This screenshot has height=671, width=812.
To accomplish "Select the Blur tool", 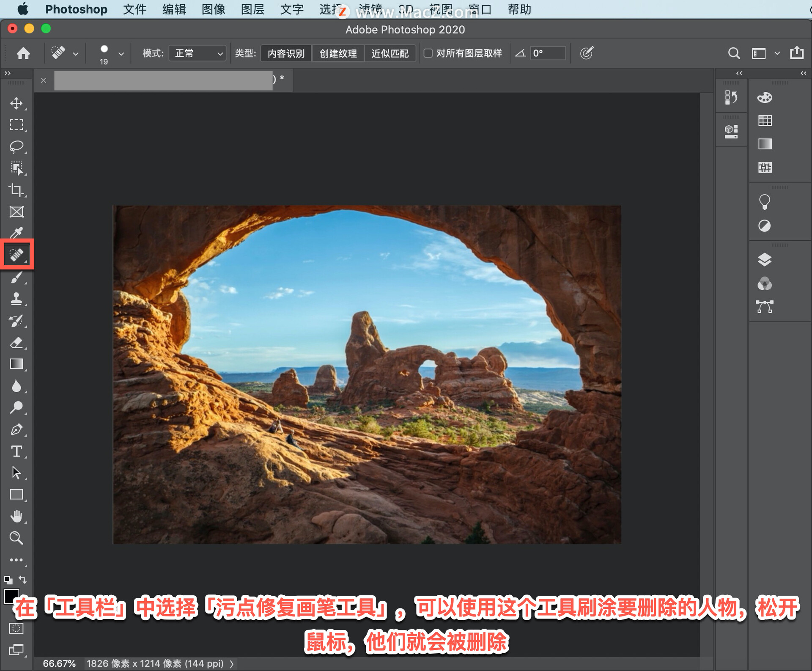I will 16,386.
